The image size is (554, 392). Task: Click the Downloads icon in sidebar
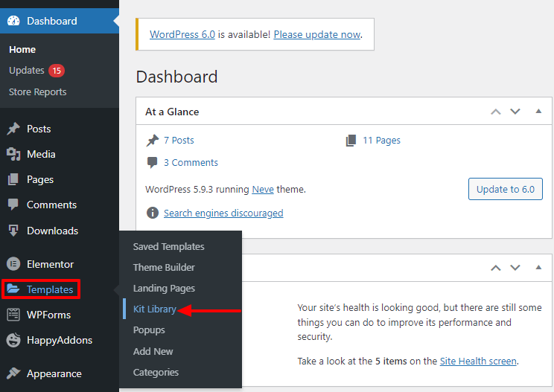click(x=13, y=231)
